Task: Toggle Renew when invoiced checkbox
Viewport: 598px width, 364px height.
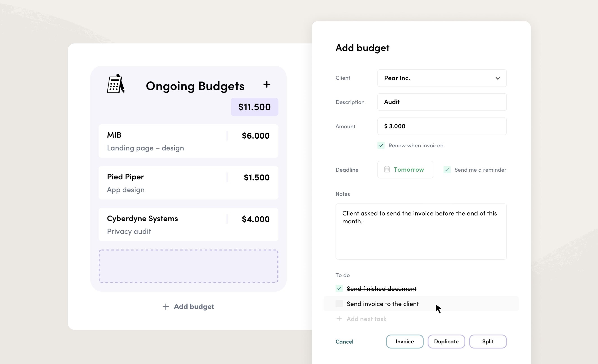Action: pos(381,146)
